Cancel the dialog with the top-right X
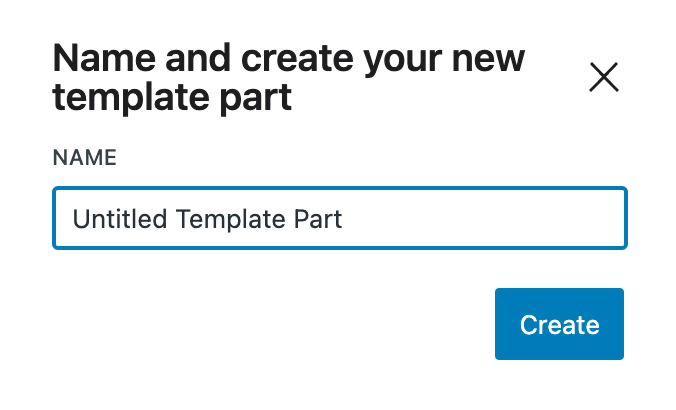Viewport: 676px width, 410px height. [x=604, y=77]
